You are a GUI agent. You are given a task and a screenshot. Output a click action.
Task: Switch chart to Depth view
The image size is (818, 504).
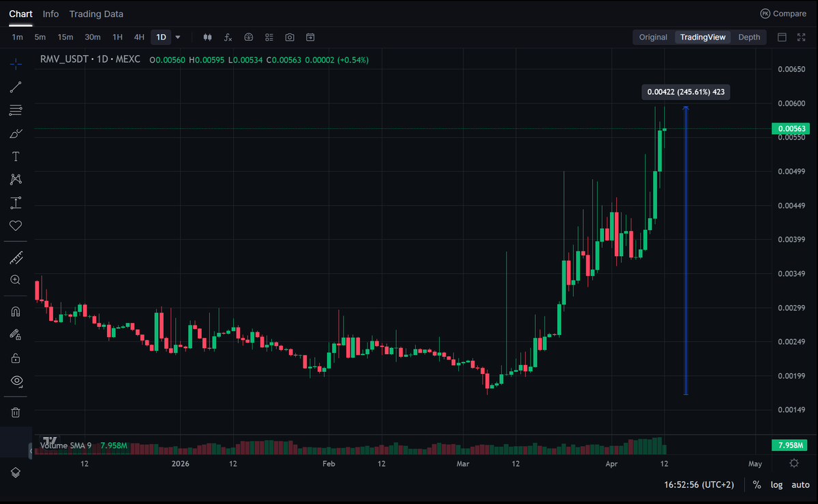click(x=748, y=37)
